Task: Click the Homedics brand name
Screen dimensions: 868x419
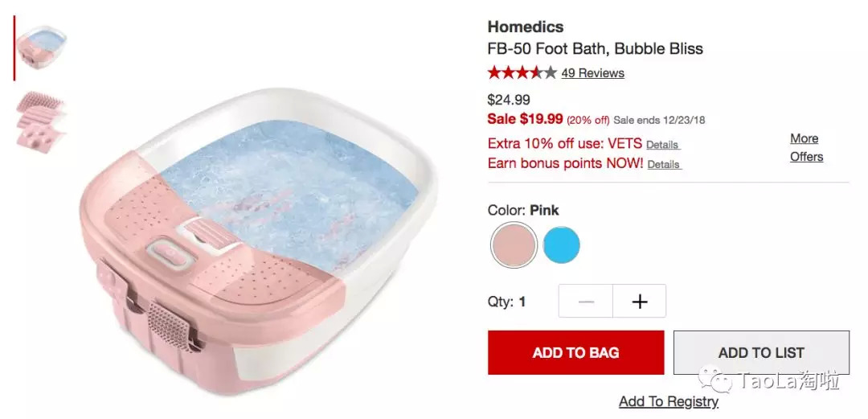Action: coord(526,27)
